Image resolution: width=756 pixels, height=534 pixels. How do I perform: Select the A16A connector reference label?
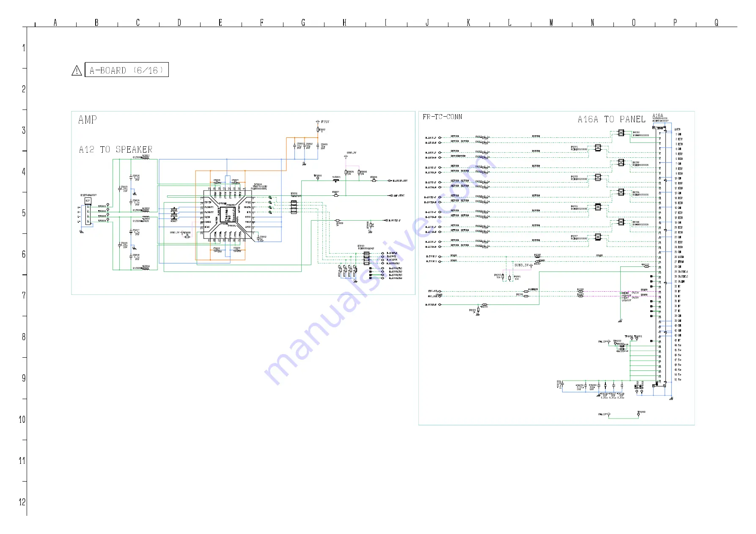pos(658,115)
